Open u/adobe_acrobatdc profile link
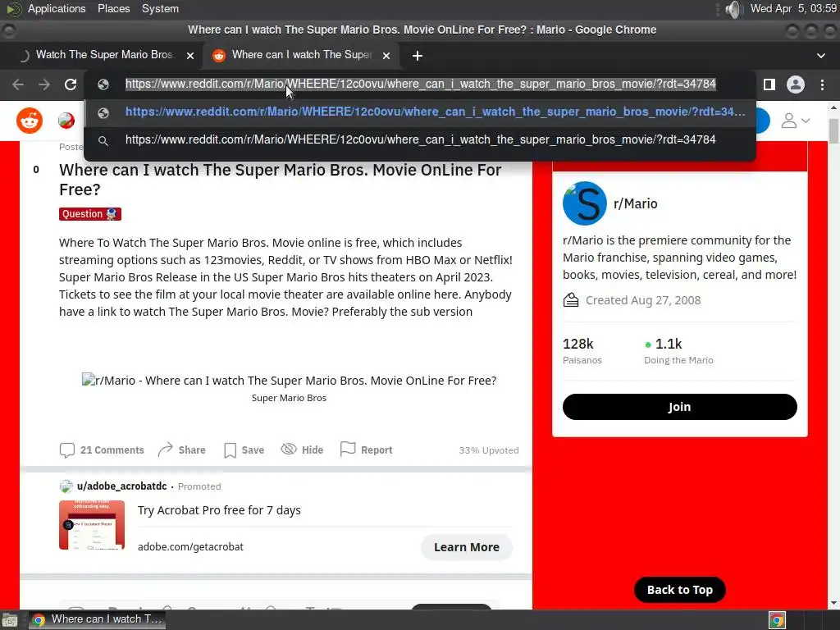Screen dimensions: 840x630 click(x=121, y=486)
